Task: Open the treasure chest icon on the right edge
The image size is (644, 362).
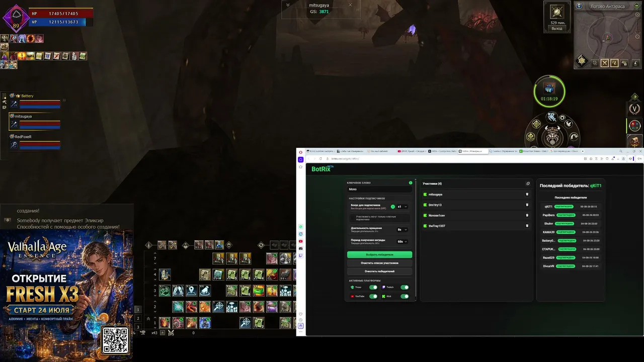Action: click(x=635, y=142)
